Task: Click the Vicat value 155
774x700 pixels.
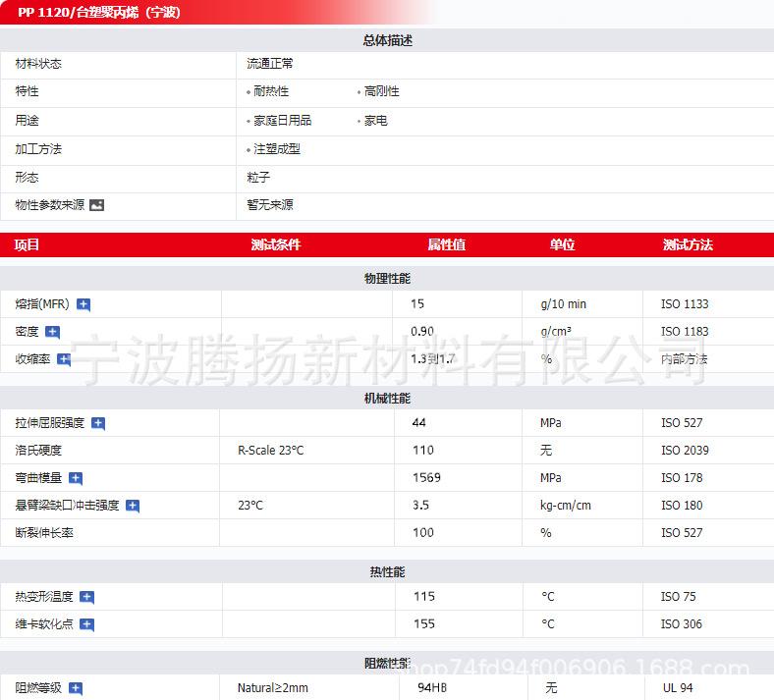Action: click(x=424, y=624)
